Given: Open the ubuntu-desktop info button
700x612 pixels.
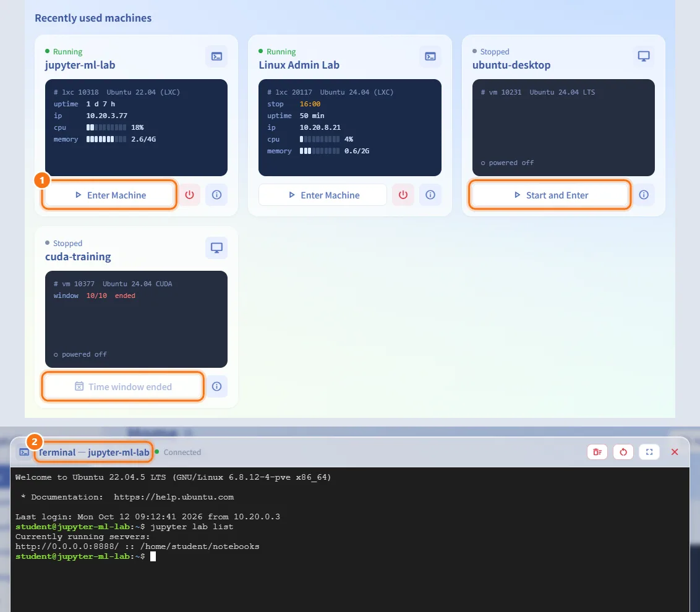Looking at the screenshot, I should (x=644, y=195).
